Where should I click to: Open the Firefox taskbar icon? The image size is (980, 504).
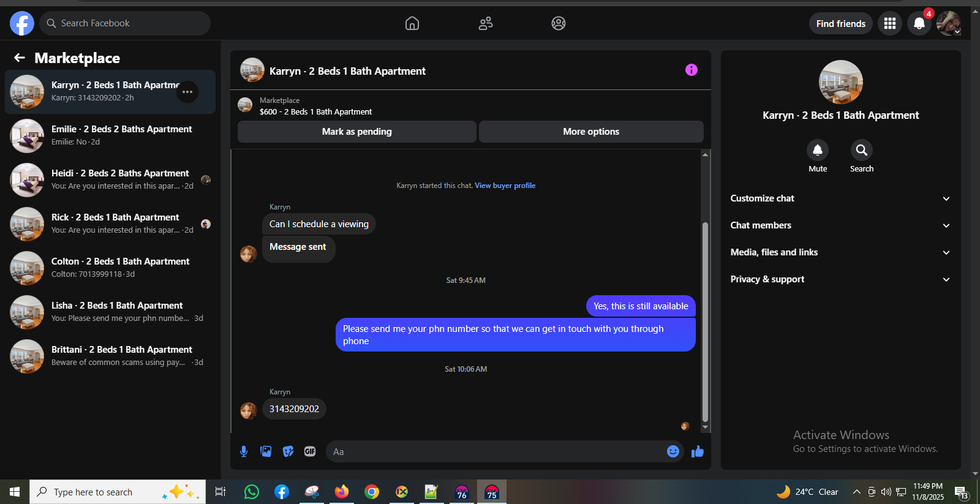[342, 492]
